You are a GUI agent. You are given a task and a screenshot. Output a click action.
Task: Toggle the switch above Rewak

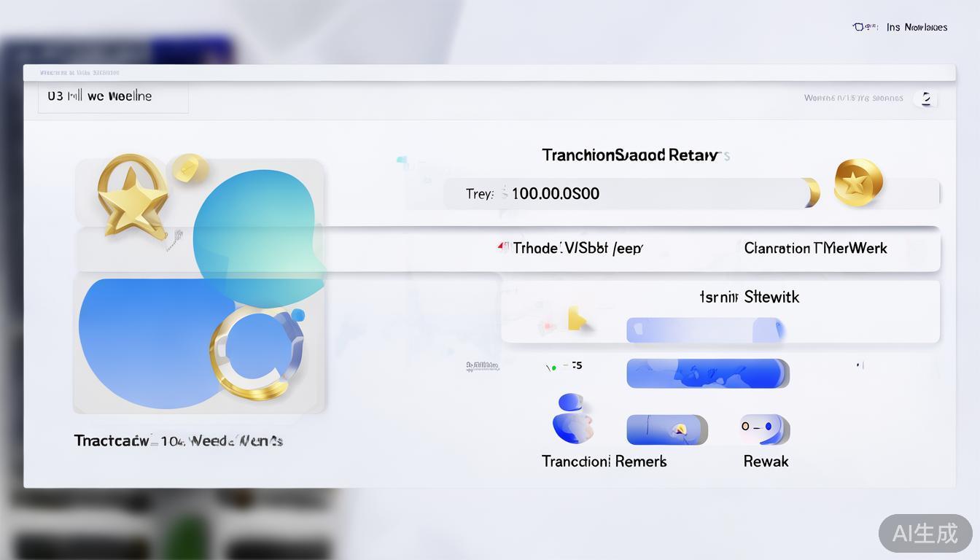(x=763, y=429)
